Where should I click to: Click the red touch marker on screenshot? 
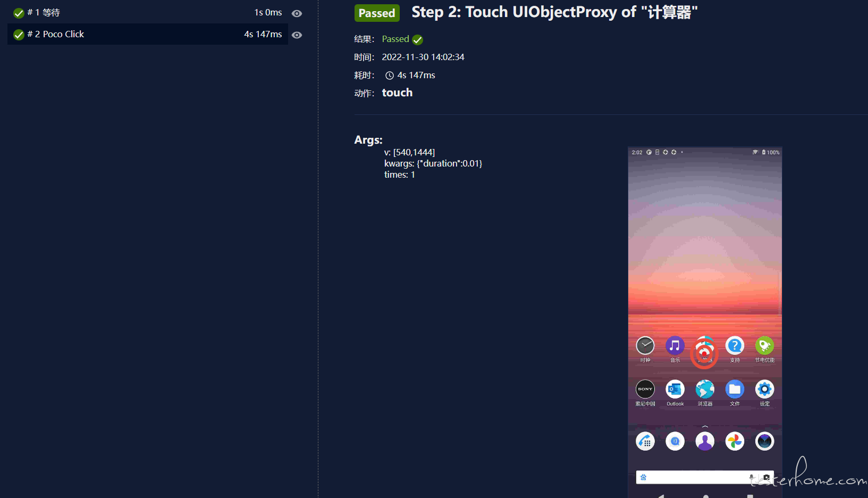(x=704, y=354)
